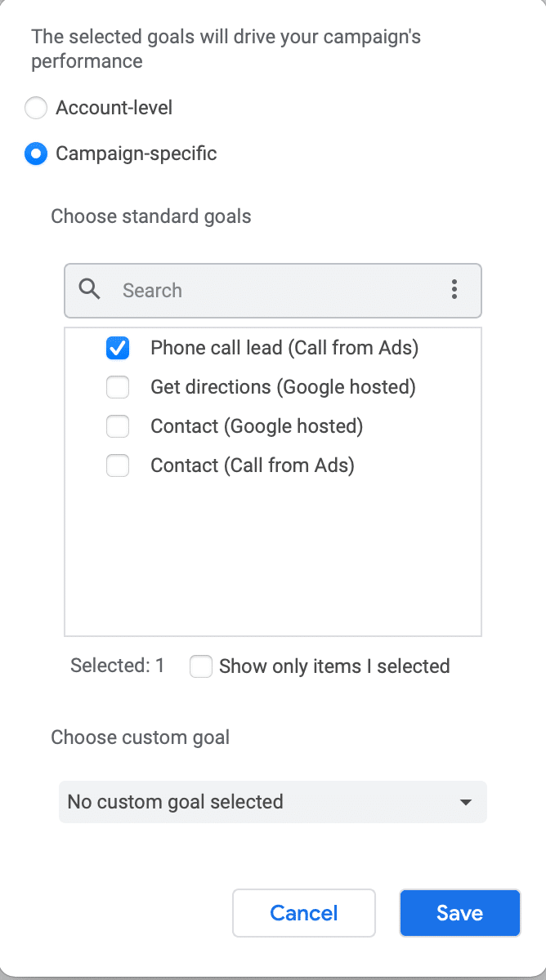Click the magnifying glass search icon
The height and width of the screenshot is (980, 546).
coord(90,289)
